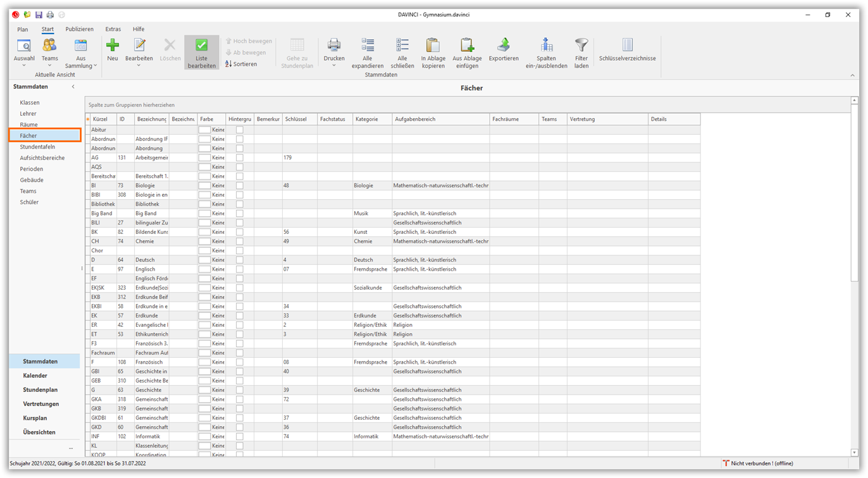Toggle Hintergrund checkbox in Informatik row
Screen dimensions: 868x478
point(240,437)
